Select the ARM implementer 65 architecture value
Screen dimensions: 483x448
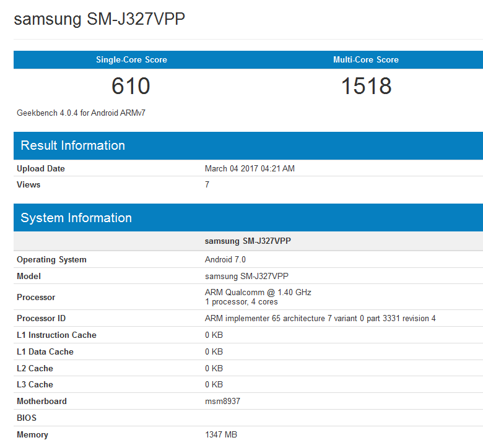[320, 319]
